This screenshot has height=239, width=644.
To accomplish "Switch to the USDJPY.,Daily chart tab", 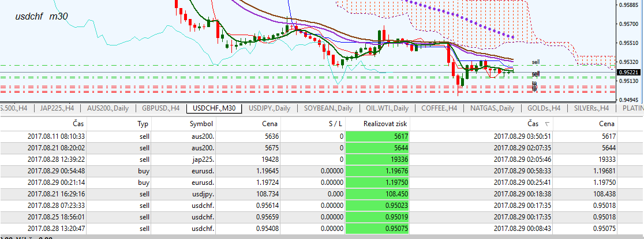I will coord(270,108).
